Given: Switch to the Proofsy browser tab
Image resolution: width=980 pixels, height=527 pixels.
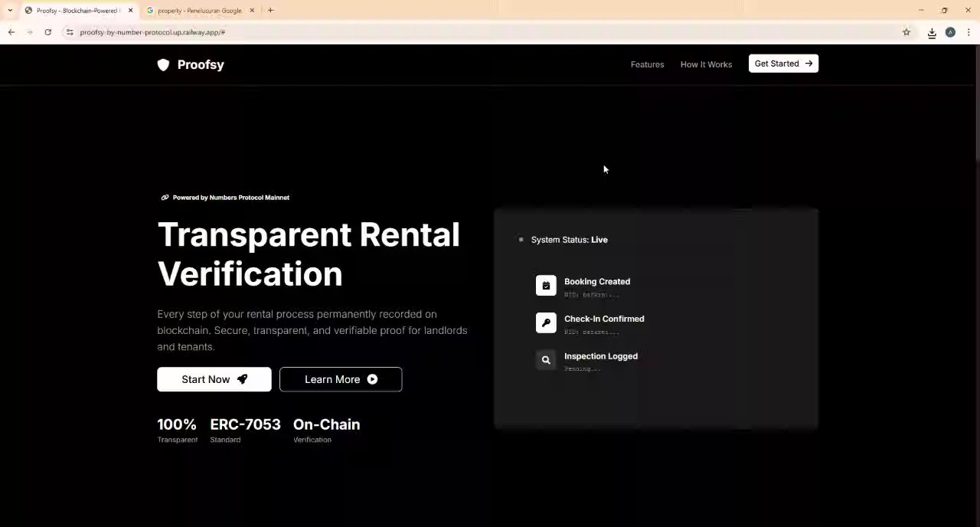Looking at the screenshot, I should click(79, 11).
